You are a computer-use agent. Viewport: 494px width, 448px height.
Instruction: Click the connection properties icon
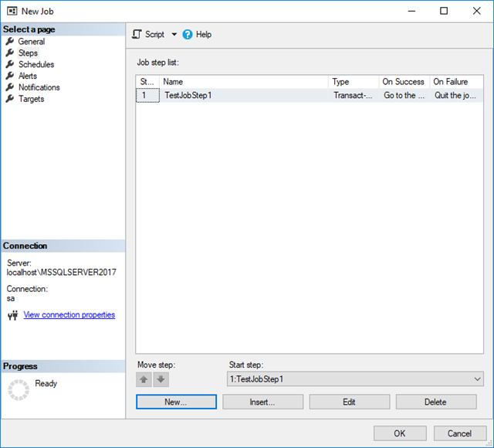point(12,315)
